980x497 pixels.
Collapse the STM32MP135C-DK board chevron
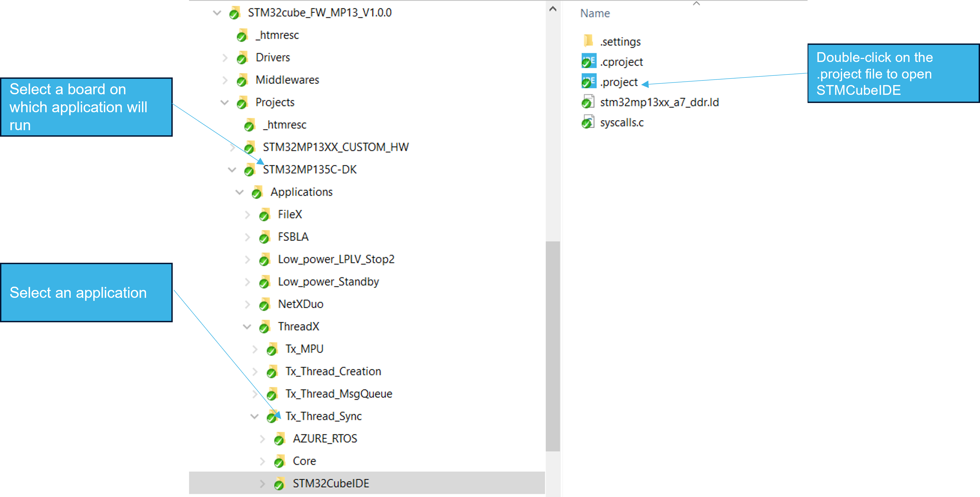click(x=232, y=170)
